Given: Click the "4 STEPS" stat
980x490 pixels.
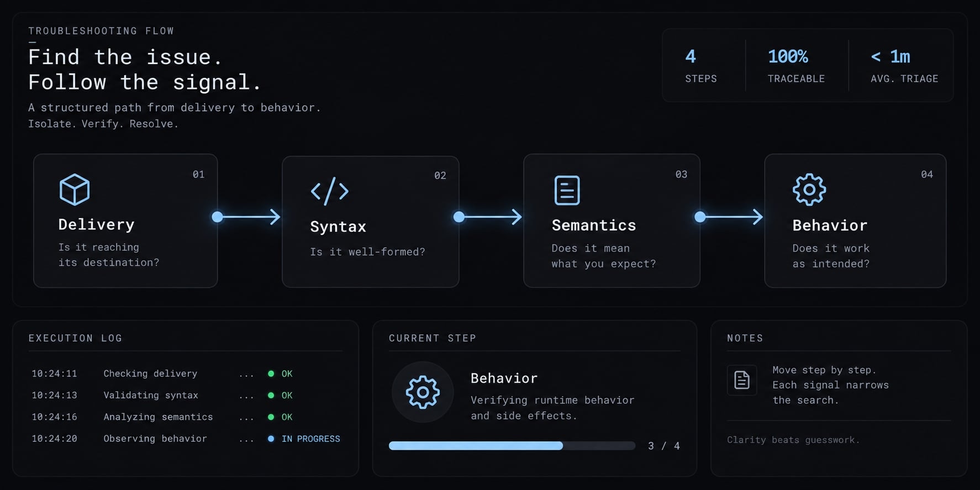Looking at the screenshot, I should tap(701, 66).
